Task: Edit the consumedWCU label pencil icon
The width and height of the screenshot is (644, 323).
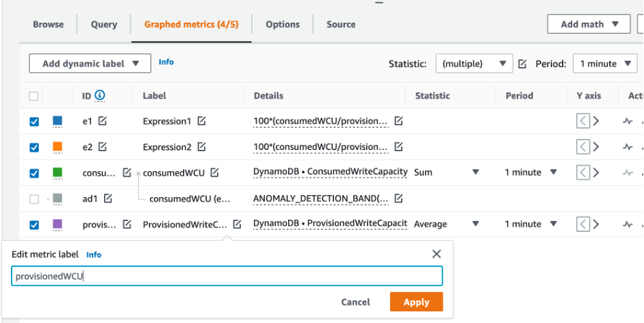Action: (x=214, y=172)
